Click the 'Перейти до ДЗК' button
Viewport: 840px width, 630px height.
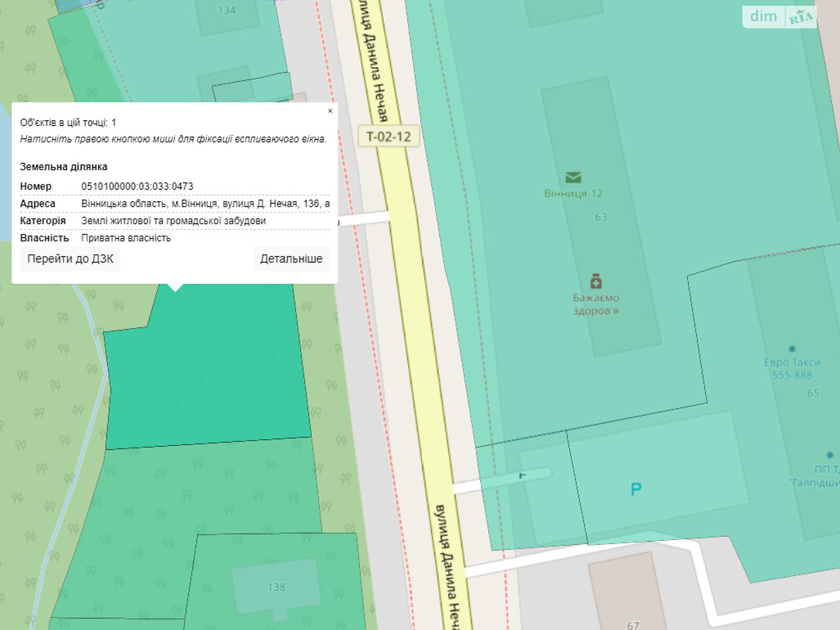70,259
